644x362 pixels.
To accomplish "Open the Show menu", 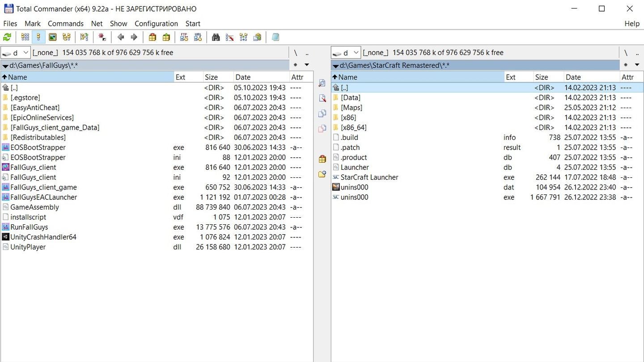I will point(119,24).
